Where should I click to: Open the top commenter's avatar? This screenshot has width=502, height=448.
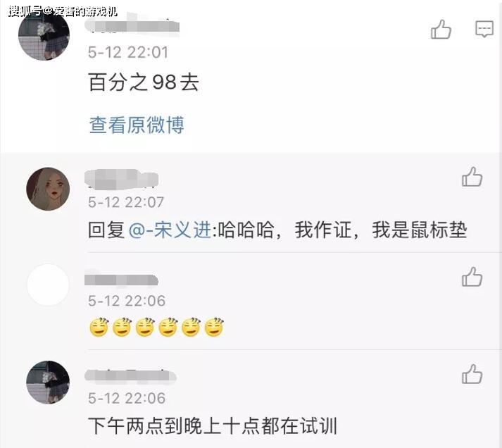tap(44, 35)
